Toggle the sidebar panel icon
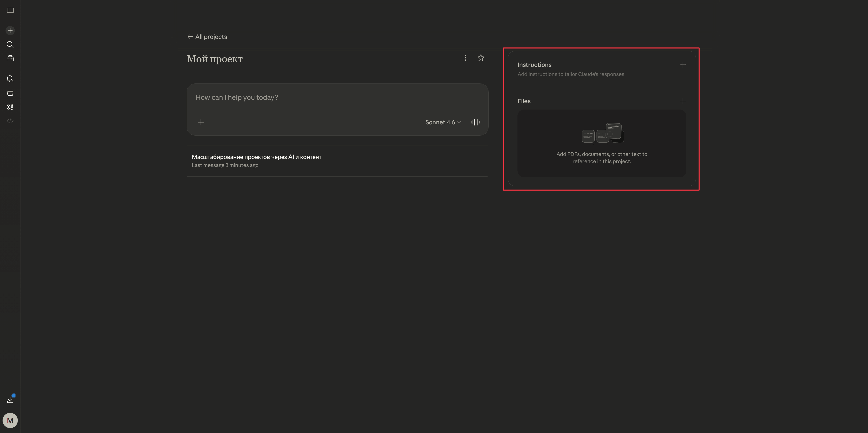868x433 pixels. pyautogui.click(x=10, y=11)
